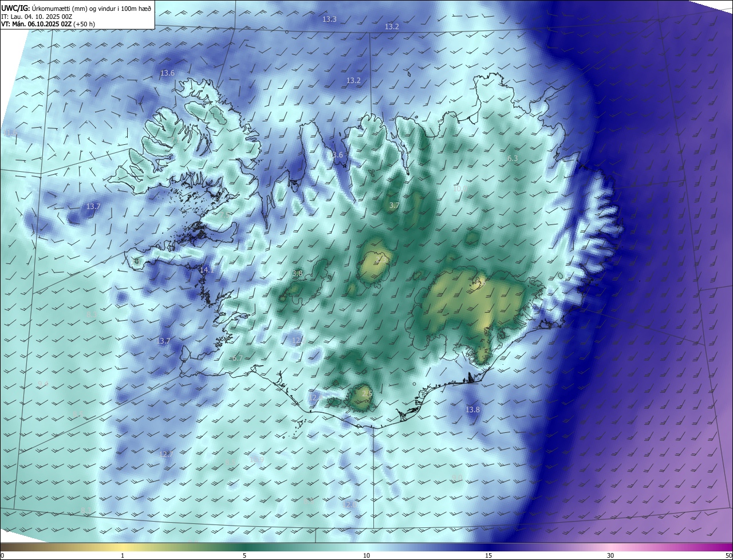
Task: Click the '6.3' value label in the northeast
Action: coord(513,158)
